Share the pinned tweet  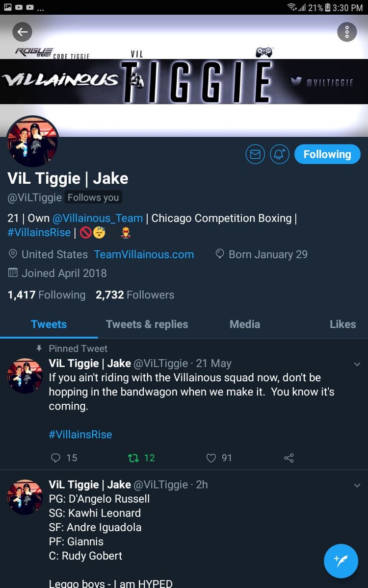(289, 458)
